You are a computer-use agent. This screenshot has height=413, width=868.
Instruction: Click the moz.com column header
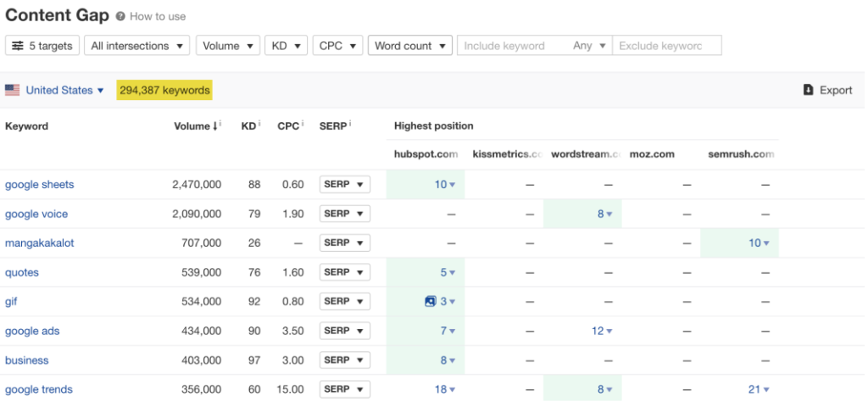click(x=652, y=154)
